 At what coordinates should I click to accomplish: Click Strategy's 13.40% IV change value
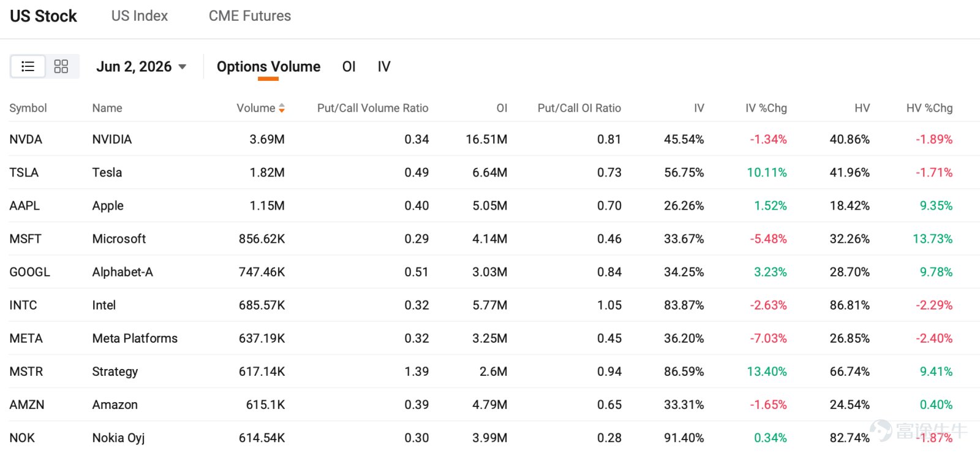[x=767, y=371]
